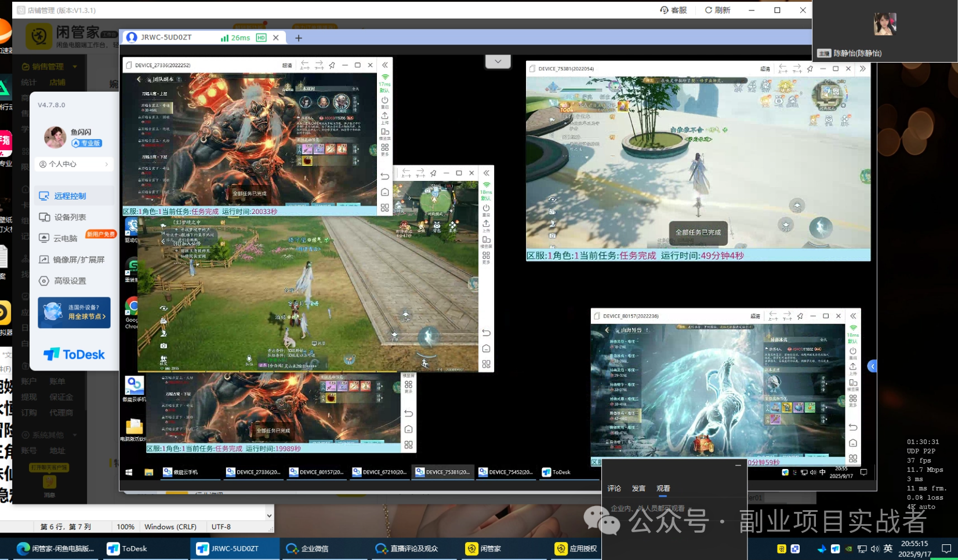Open 镜像屏/扩展屏 option

pos(78,260)
